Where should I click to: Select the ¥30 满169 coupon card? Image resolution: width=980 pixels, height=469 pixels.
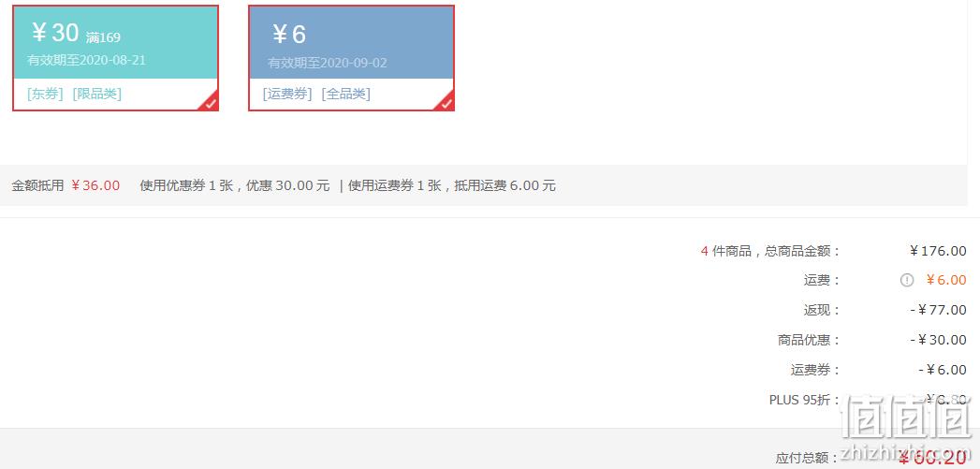point(116,58)
